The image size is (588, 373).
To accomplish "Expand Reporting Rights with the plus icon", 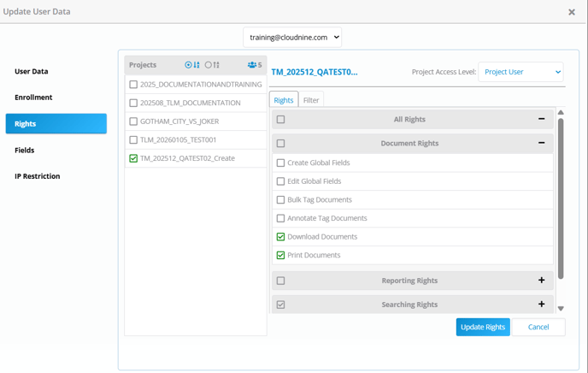I will [541, 281].
